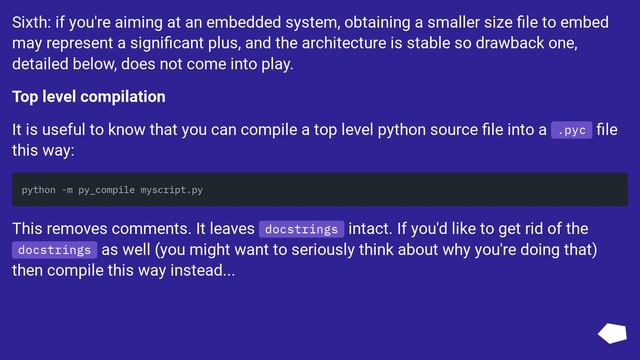Click the word 'Sixth:' in first paragraph

point(31,22)
